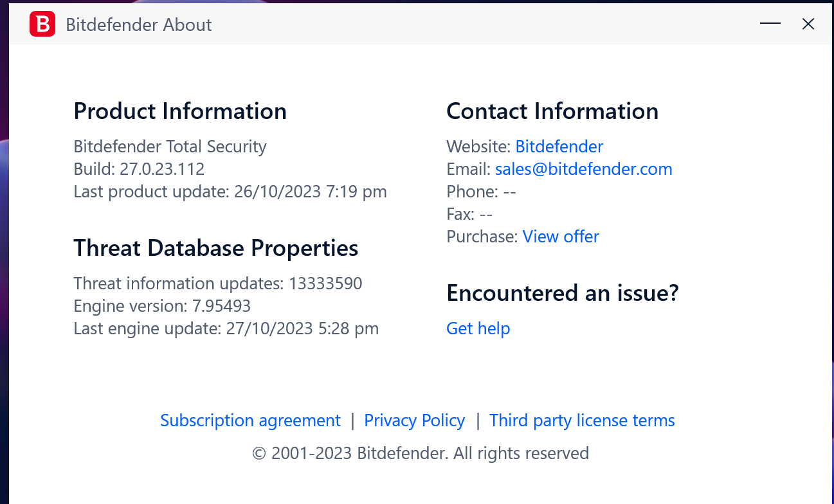
Task: Click the Engine version 7.95493 line
Action: point(162,306)
